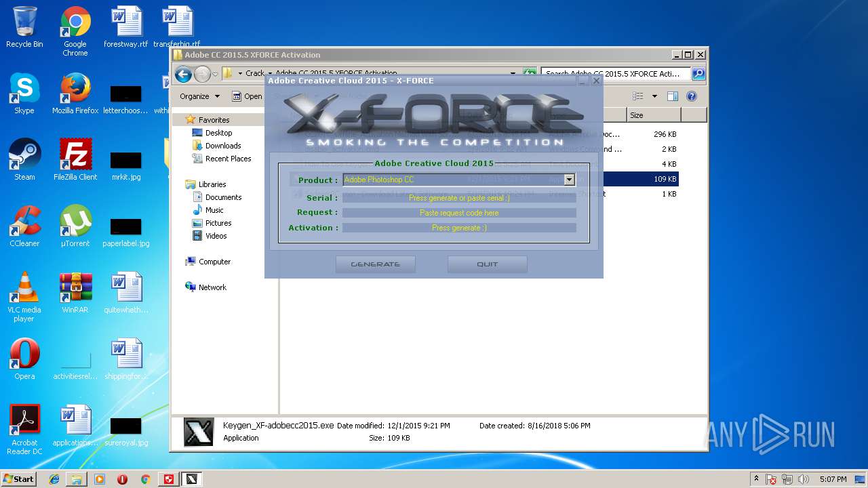Click the Explorer search magnifier icon
The width and height of the screenshot is (868, 488).
coord(698,74)
